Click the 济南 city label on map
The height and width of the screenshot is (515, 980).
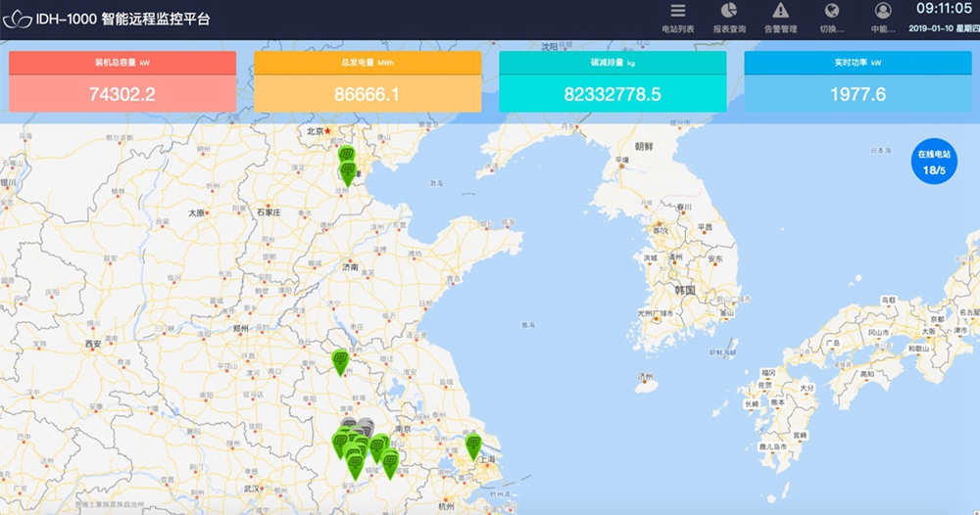click(x=350, y=266)
